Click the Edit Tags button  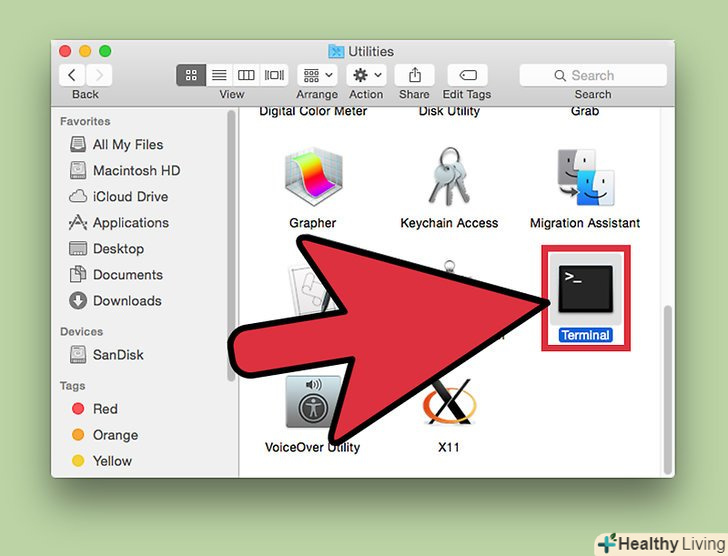coord(467,75)
